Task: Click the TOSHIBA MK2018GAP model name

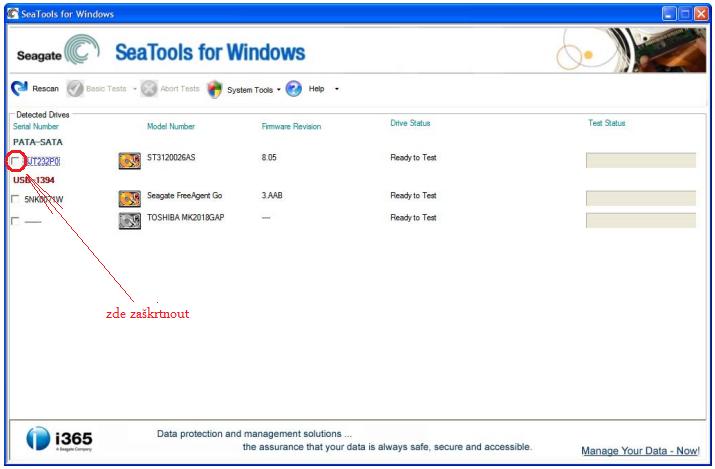Action: pos(186,217)
